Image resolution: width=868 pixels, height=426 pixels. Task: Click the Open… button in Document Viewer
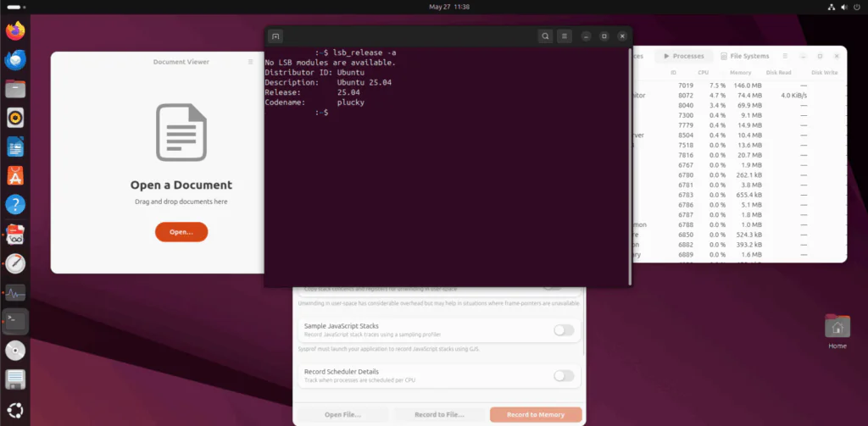[x=181, y=231]
